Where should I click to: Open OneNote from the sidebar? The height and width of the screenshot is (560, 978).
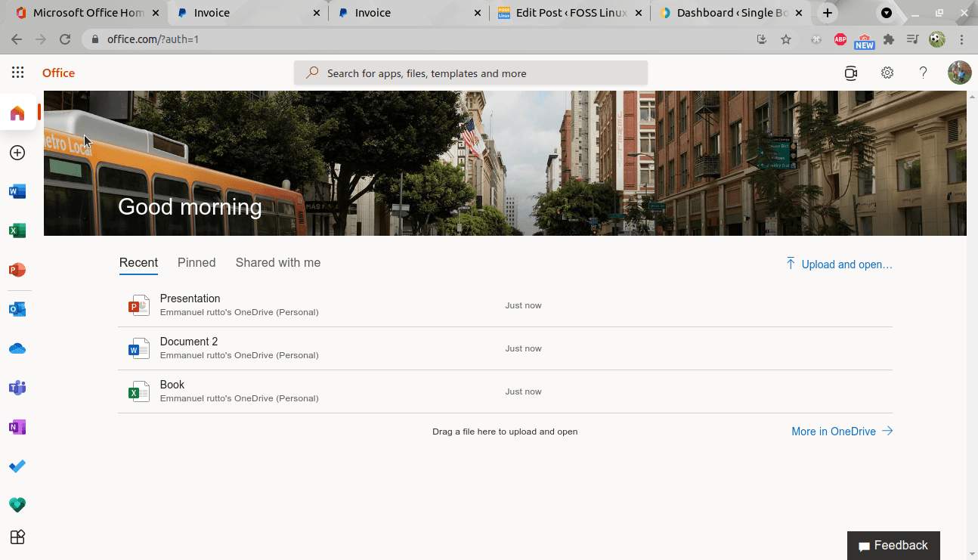[17, 427]
